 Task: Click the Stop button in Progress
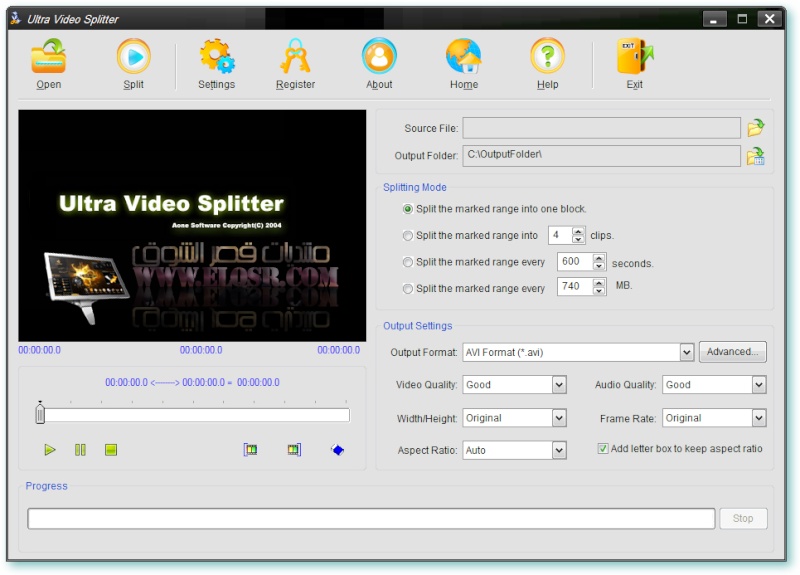743,518
